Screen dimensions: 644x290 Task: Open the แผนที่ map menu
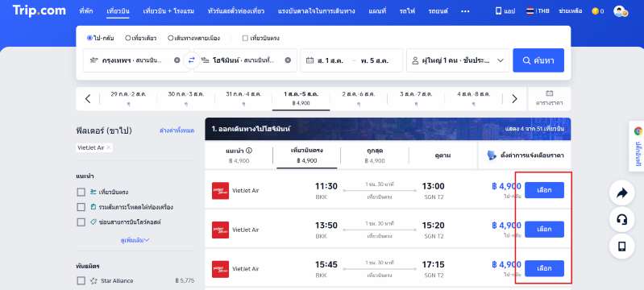tap(377, 11)
